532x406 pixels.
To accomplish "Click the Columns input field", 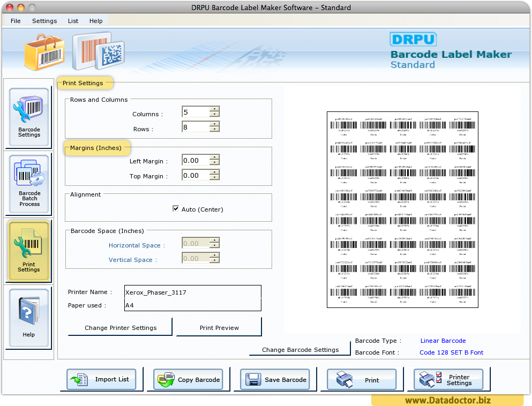I will pyautogui.click(x=196, y=112).
